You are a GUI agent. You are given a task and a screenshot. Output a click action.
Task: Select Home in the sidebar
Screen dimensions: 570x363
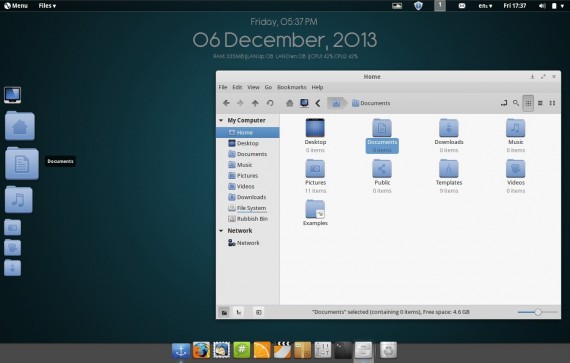click(x=248, y=132)
